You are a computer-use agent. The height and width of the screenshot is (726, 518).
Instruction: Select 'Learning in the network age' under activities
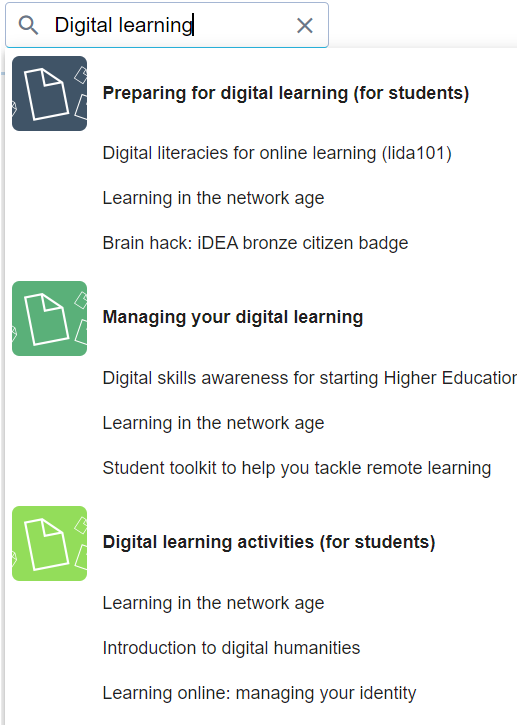tap(213, 603)
